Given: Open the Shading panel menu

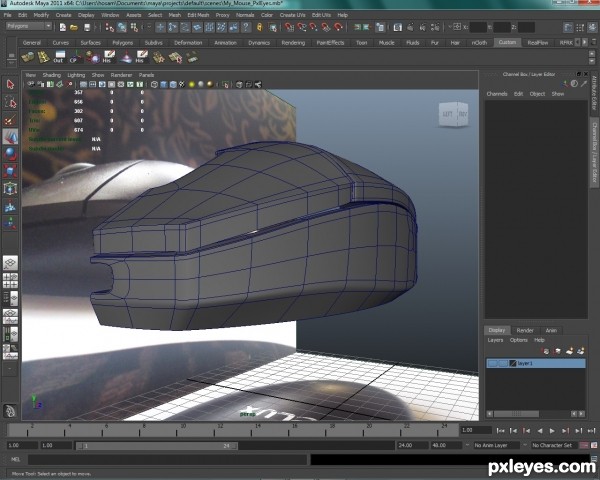Looking at the screenshot, I should (x=52, y=75).
